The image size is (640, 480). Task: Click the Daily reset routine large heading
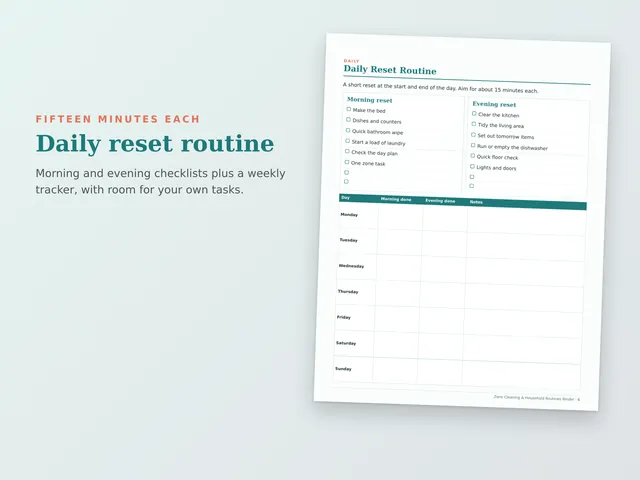[x=155, y=144]
